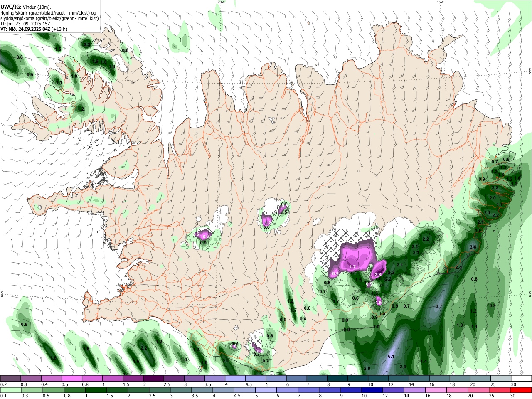Click the bright red swatch ending the rain legend
This screenshot has height=399, width=532.
coord(521,390)
